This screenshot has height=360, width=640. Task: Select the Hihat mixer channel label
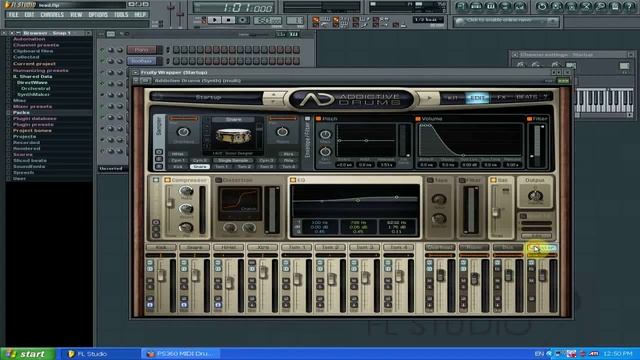click(x=229, y=247)
